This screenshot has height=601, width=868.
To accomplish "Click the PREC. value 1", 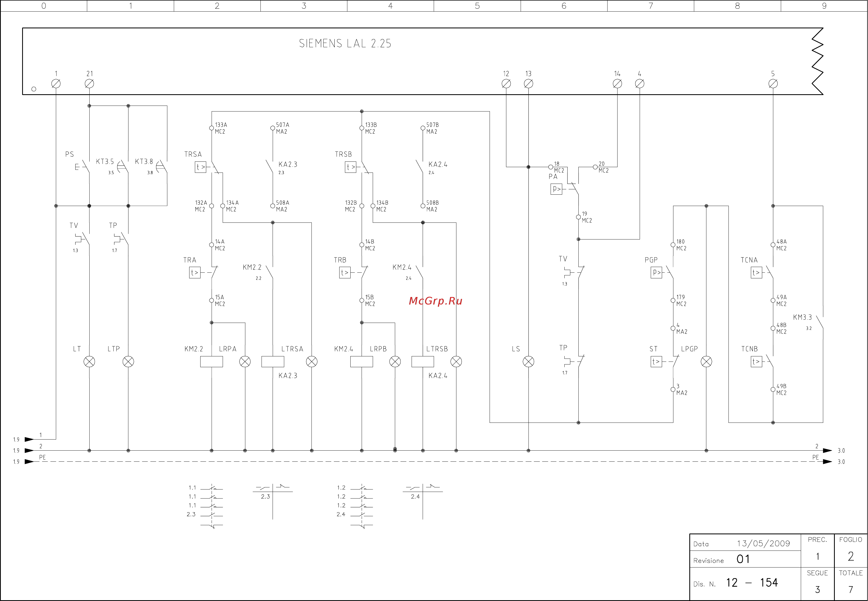I will [x=818, y=556].
